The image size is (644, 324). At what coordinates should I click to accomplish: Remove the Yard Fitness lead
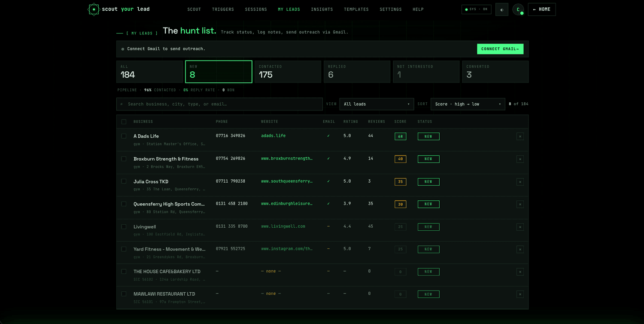coord(520,249)
